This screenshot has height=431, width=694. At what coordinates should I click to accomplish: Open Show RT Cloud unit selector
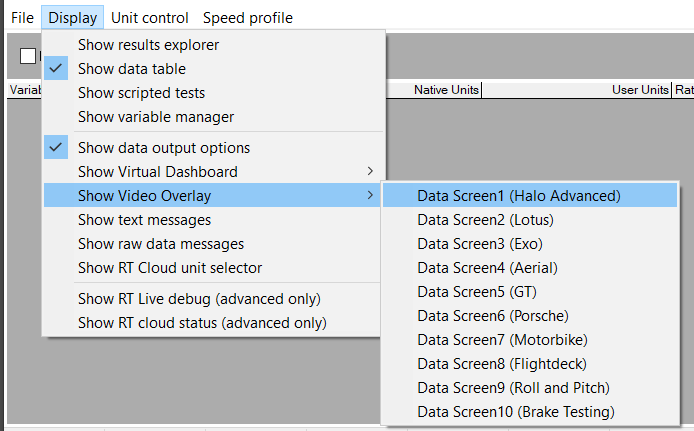pyautogui.click(x=170, y=268)
